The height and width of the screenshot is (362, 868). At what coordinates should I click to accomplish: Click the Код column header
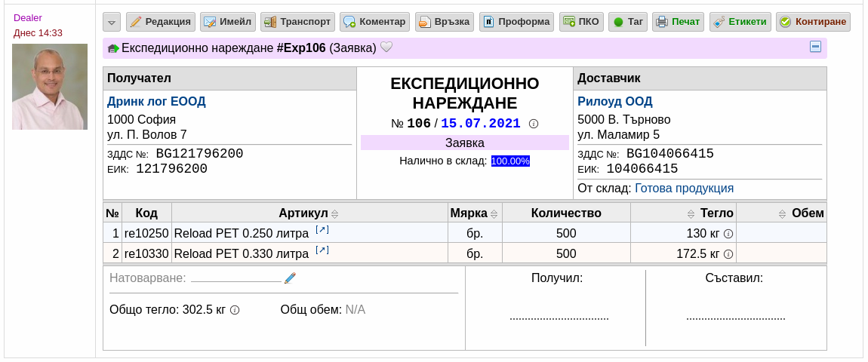[x=146, y=213]
